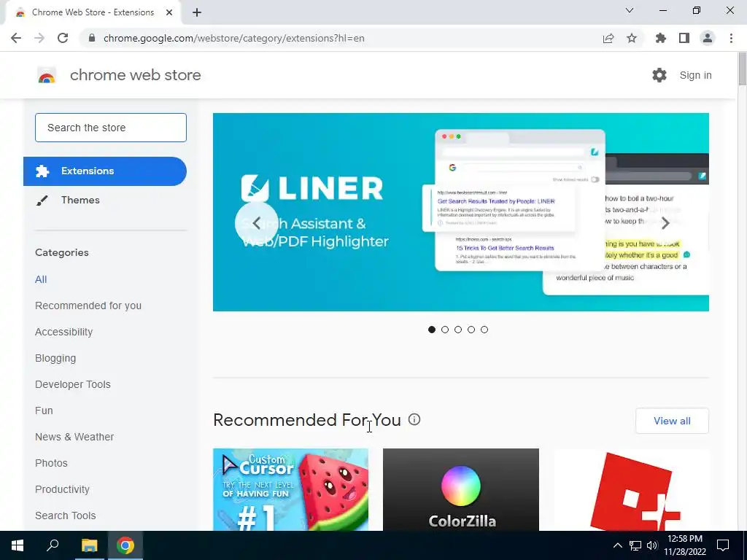
Task: Open the red Roblox-style extension card
Action: pos(631,489)
